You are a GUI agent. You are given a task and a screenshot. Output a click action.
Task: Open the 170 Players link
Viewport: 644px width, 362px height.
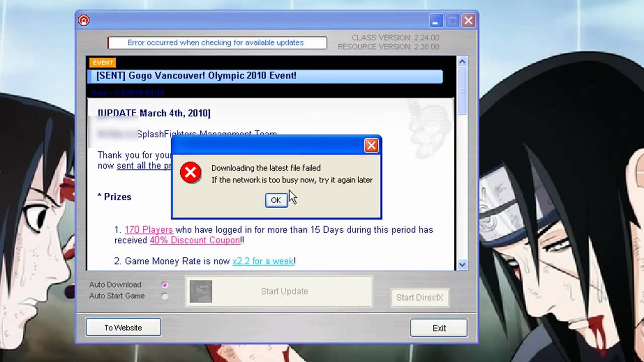149,230
